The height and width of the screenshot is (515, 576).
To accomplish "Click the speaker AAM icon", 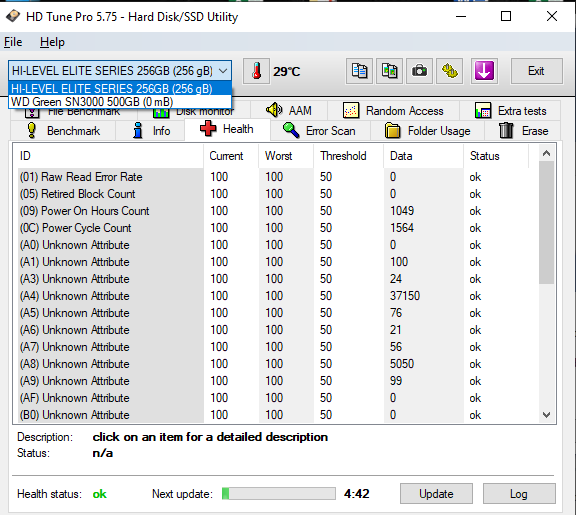I will [274, 109].
